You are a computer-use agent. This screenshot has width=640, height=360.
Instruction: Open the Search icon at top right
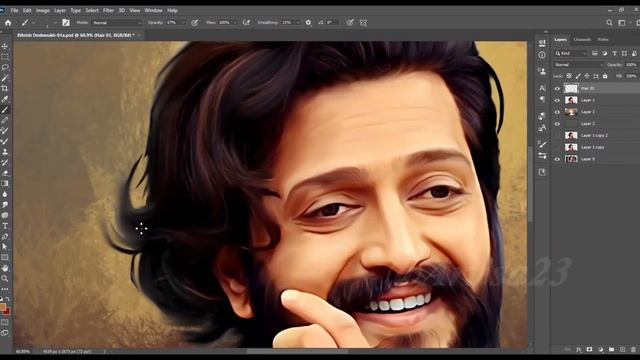(x=609, y=23)
